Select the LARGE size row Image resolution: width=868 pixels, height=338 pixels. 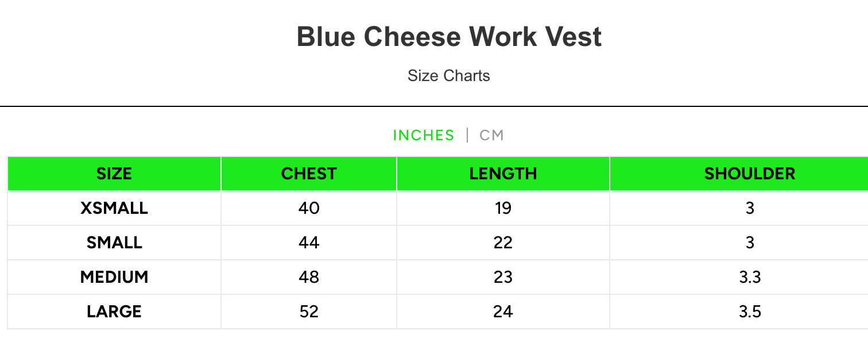pos(114,312)
